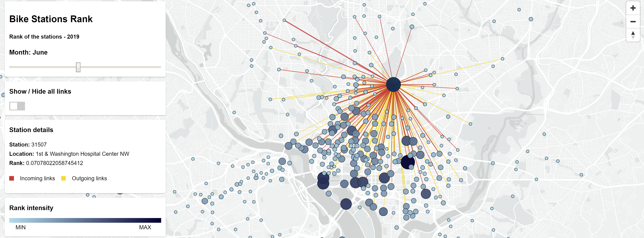Select the station circle at the links' hub

pyautogui.click(x=393, y=84)
